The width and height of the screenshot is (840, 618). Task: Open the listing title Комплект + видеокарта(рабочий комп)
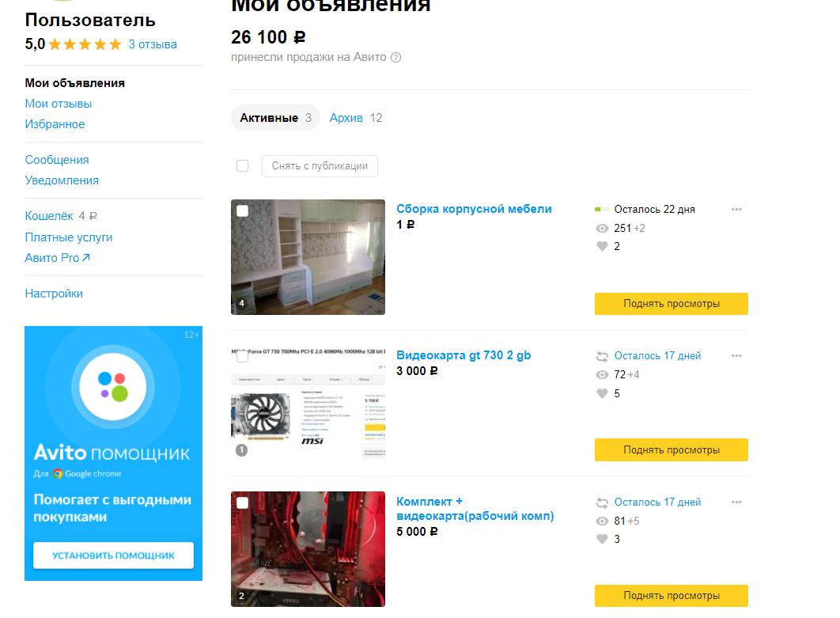tap(475, 509)
